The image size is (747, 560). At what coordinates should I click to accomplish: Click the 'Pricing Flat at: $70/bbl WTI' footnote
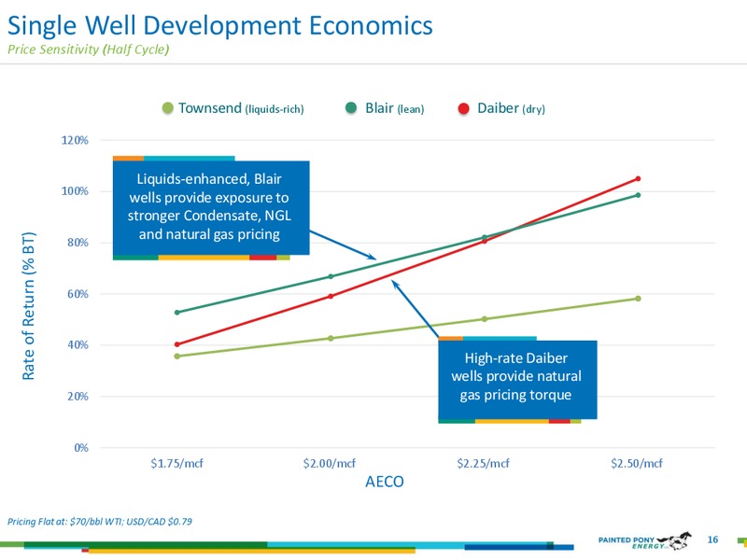[x=100, y=522]
